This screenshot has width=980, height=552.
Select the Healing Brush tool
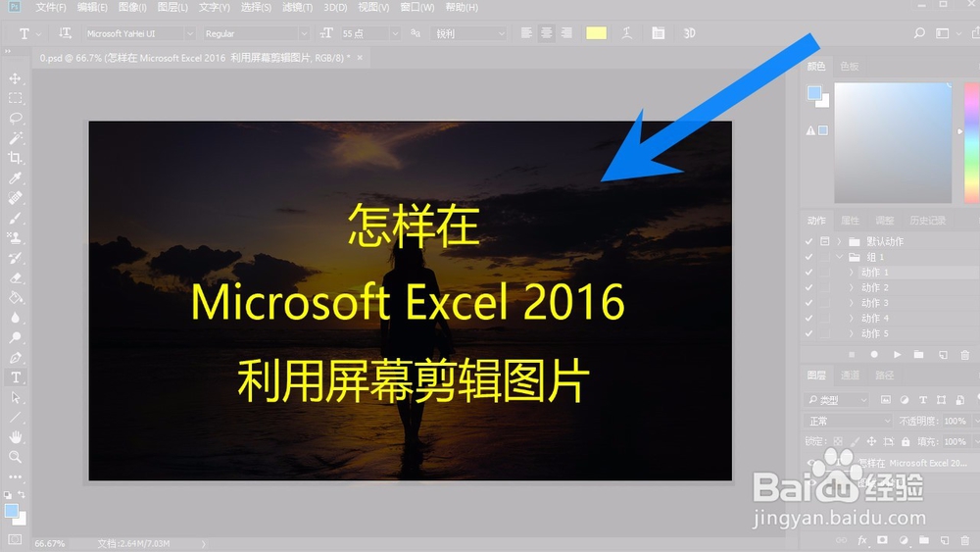coord(15,198)
